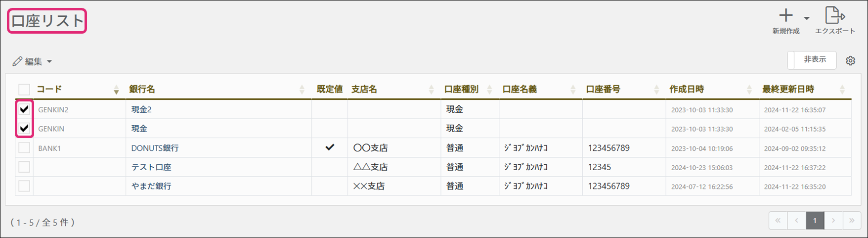Open the DONUTS銀行 account link
The image size is (868, 238).
[155, 148]
